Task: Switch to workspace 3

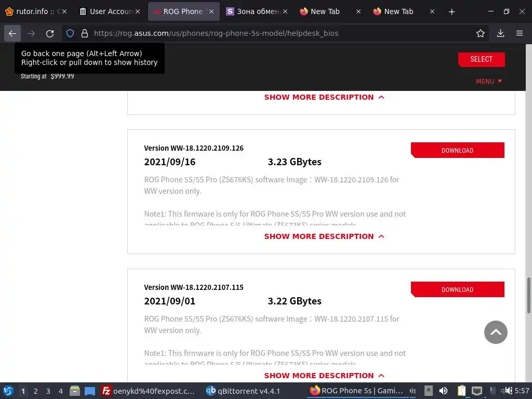Action: coord(48,391)
